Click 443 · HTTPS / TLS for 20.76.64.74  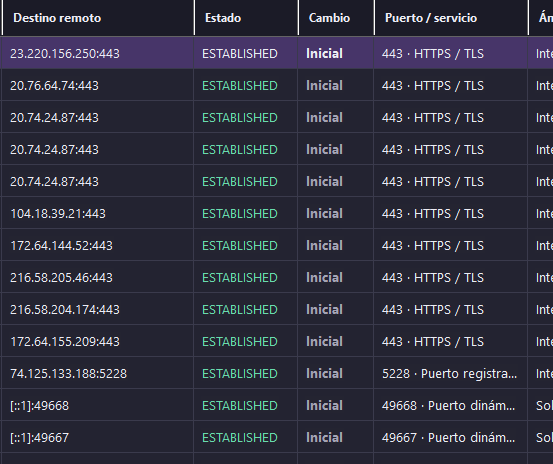point(433,86)
